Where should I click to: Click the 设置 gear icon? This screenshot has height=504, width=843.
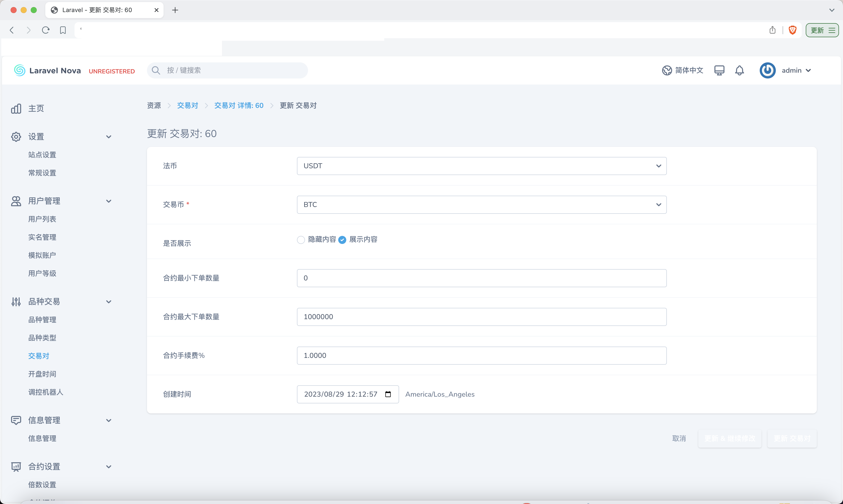(x=16, y=137)
